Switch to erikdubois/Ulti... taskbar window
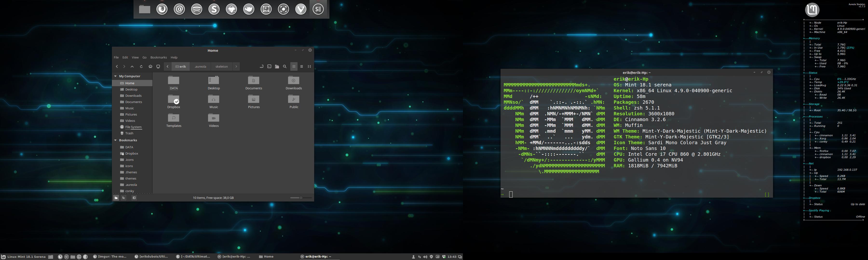This screenshot has width=868, height=260. 152,257
